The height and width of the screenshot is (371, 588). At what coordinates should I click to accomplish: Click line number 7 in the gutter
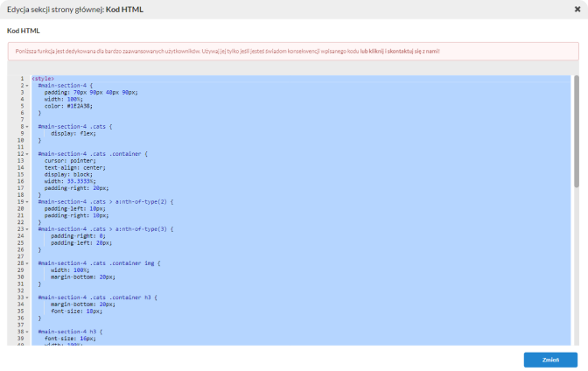(x=22, y=120)
